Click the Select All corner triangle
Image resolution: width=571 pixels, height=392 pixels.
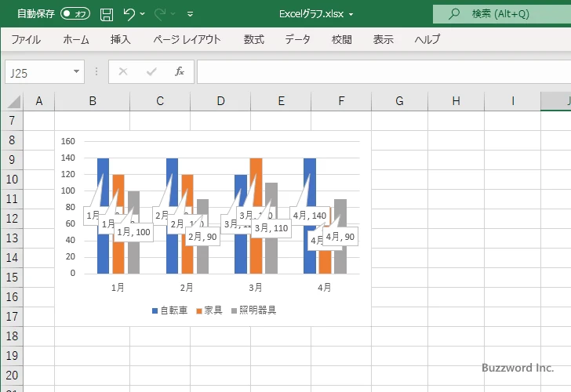pyautogui.click(x=14, y=102)
